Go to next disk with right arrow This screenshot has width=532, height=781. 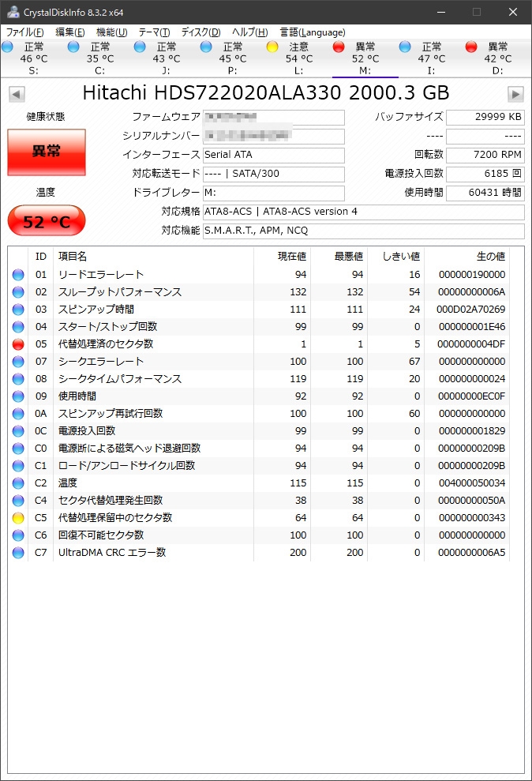coord(515,94)
